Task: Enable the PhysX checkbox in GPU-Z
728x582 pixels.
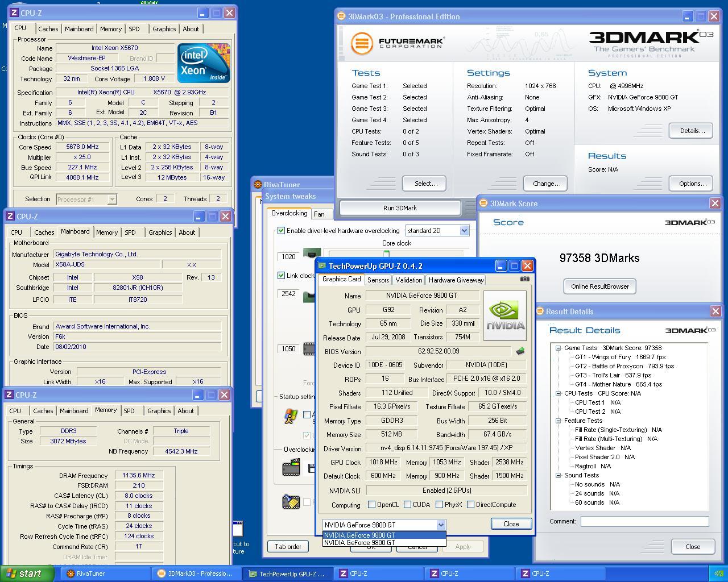Action: pos(439,504)
